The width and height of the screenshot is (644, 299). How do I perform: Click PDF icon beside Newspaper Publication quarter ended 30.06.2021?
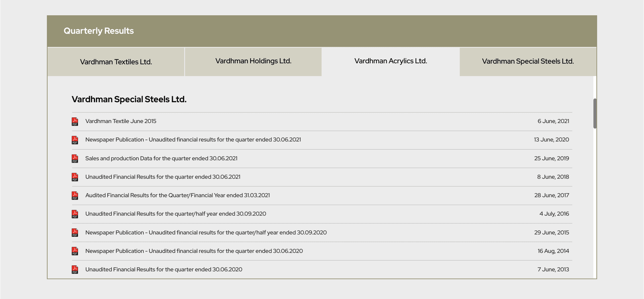pos(75,140)
